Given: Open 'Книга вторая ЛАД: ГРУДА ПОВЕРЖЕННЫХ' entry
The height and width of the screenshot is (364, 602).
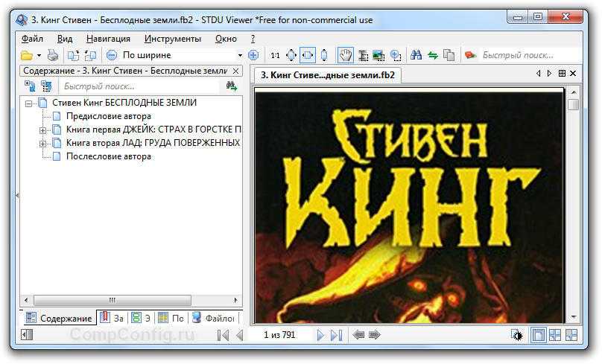Looking at the screenshot, I should tap(153, 143).
